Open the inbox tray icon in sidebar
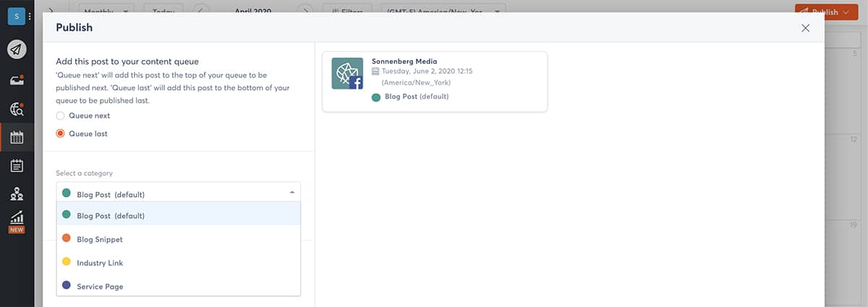The width and height of the screenshot is (868, 307). coord(17,79)
